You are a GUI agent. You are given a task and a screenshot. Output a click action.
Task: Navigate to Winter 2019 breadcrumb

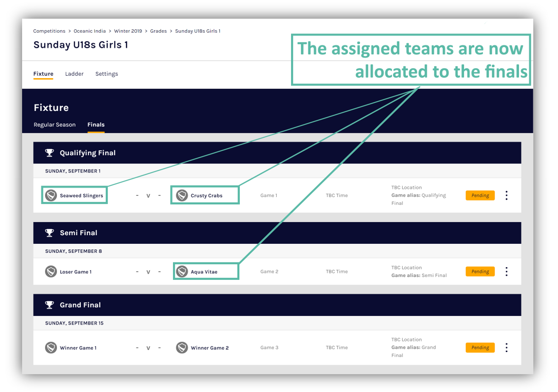coord(128,31)
